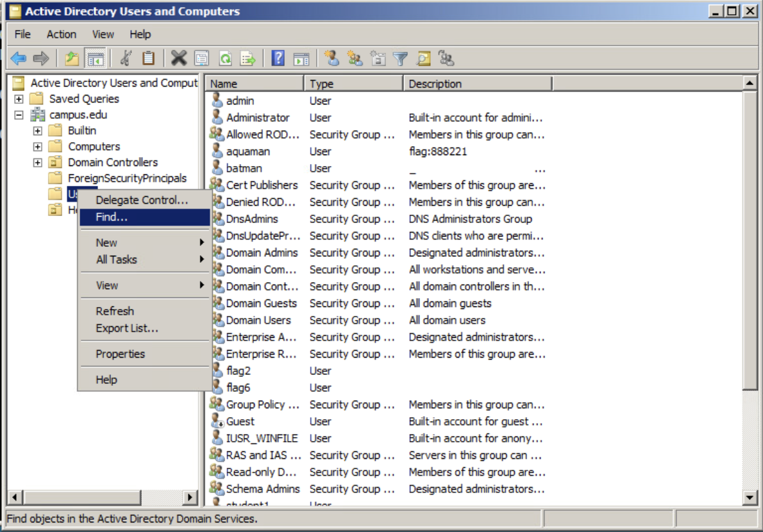
Task: Open Find Objects magnifying glass icon
Action: (424, 59)
